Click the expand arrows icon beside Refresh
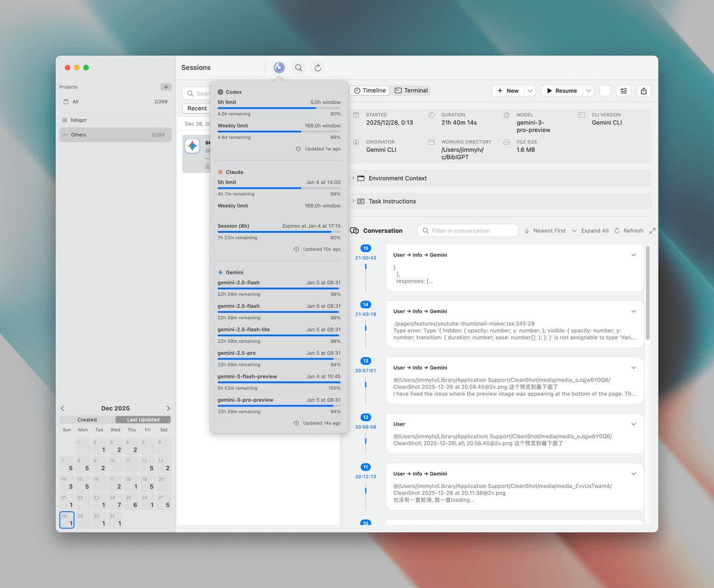This screenshot has width=714, height=588. point(652,231)
